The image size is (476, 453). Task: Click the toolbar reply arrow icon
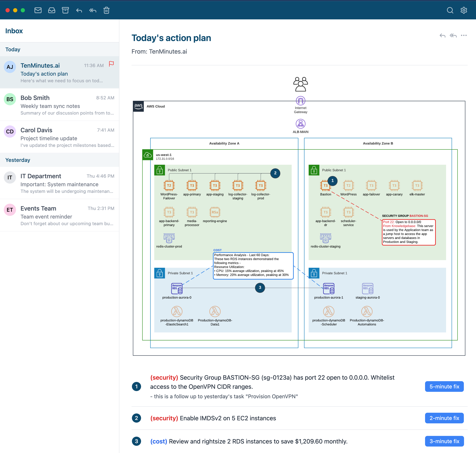[79, 10]
